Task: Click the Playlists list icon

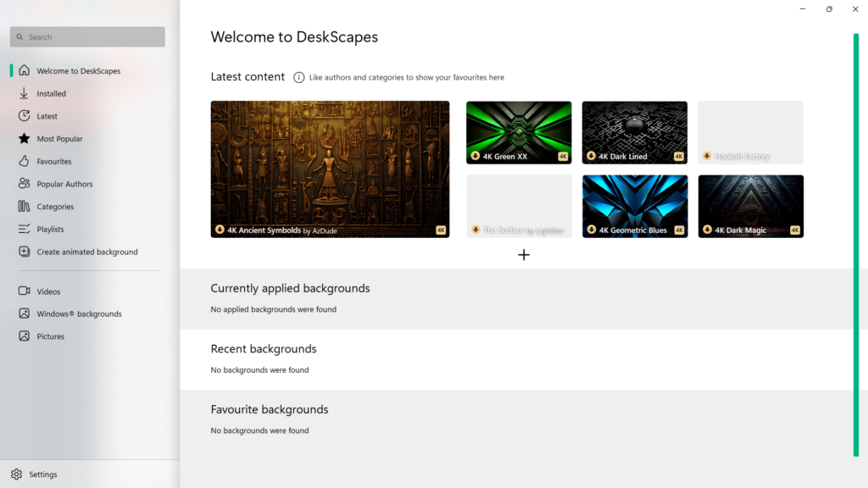Action: tap(24, 229)
